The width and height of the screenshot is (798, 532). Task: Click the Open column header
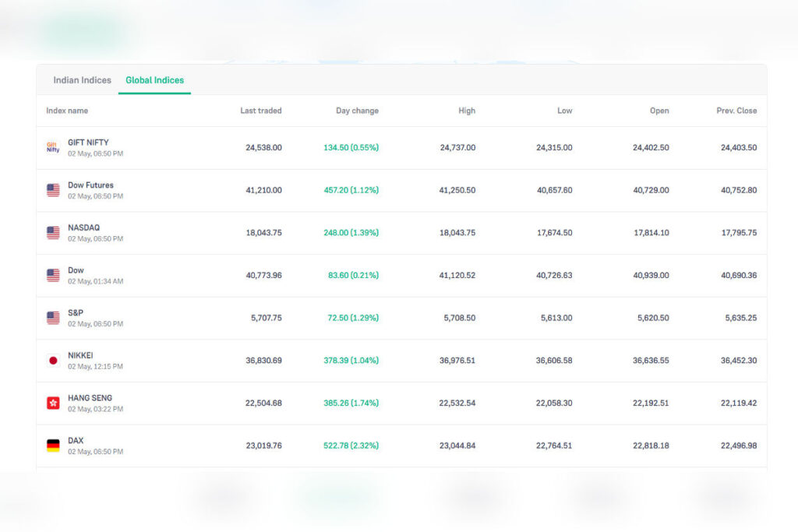(x=659, y=111)
